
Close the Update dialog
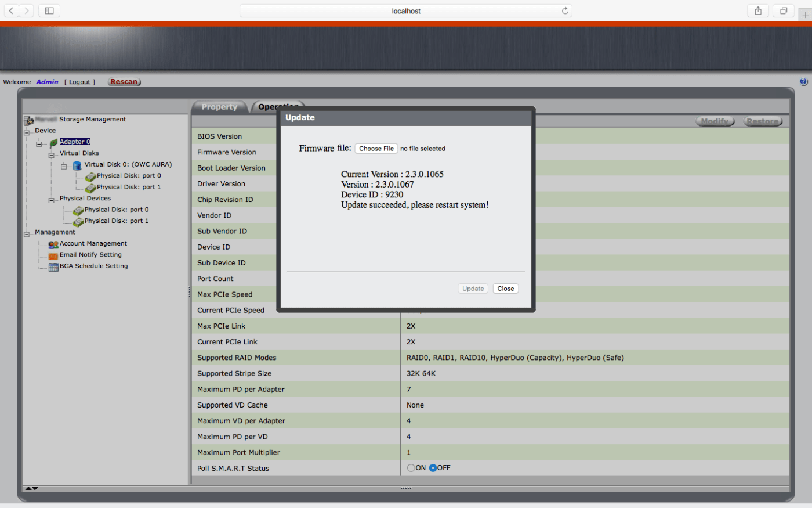[x=505, y=289]
